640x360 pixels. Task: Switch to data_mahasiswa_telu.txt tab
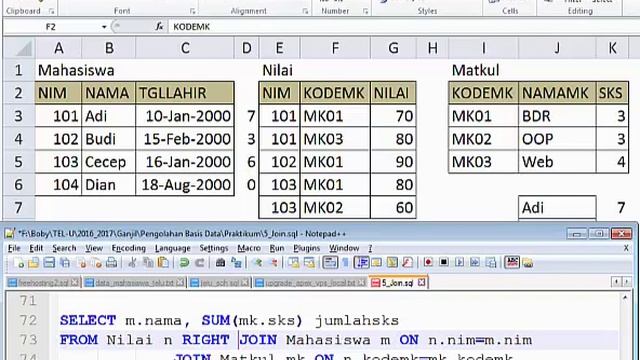(x=134, y=282)
